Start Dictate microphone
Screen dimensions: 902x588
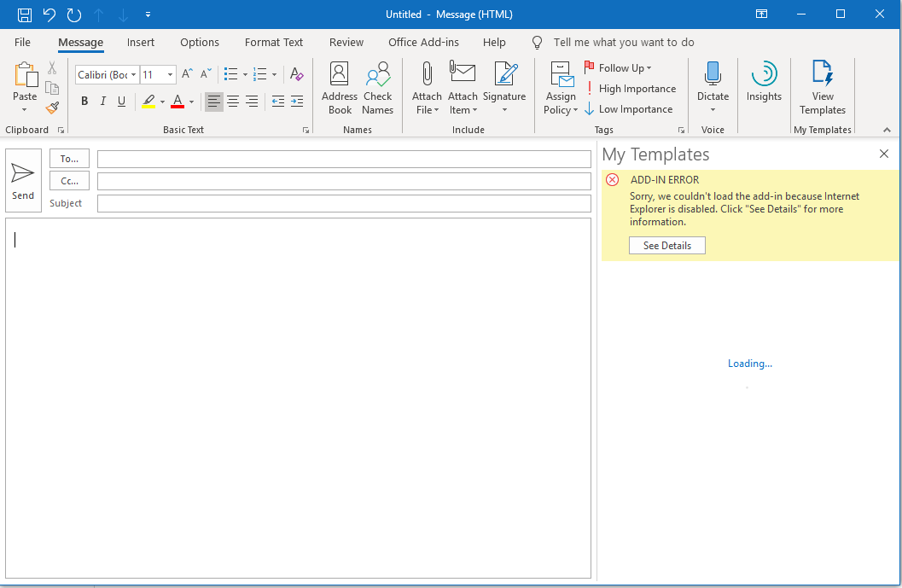click(713, 88)
